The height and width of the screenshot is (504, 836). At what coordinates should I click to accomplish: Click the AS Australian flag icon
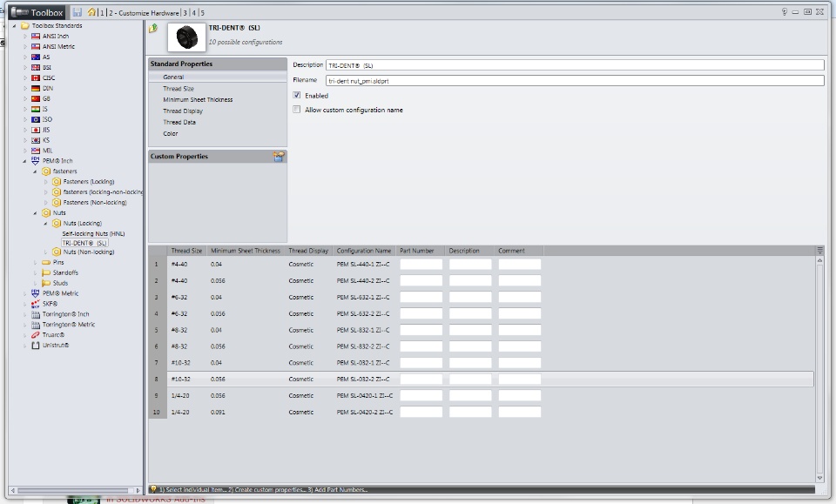pyautogui.click(x=36, y=57)
